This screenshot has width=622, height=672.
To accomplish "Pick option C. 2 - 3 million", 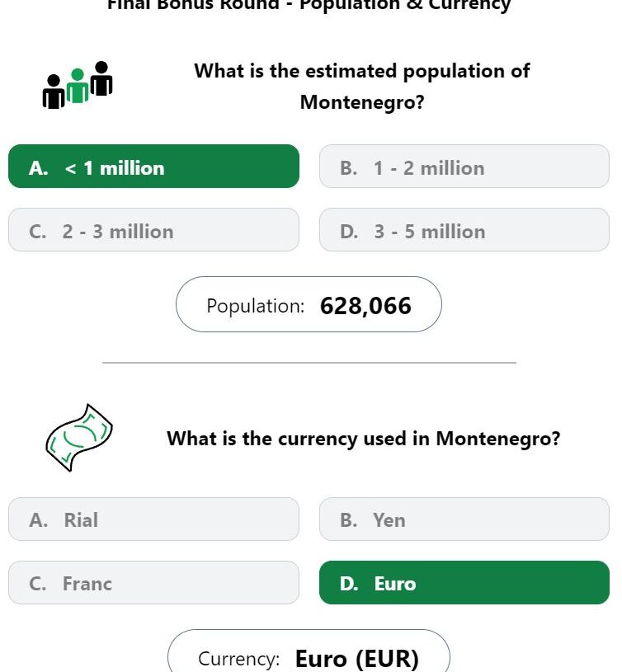I will (154, 230).
